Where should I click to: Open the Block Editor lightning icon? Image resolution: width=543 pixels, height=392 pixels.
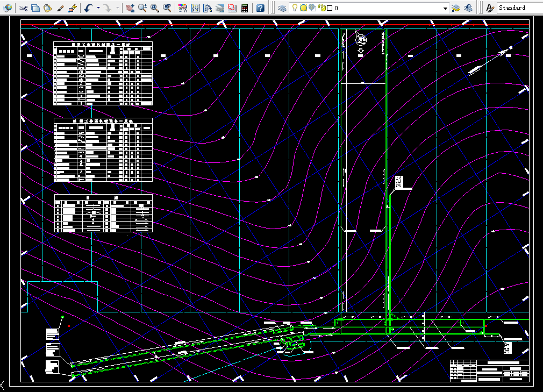[73, 8]
